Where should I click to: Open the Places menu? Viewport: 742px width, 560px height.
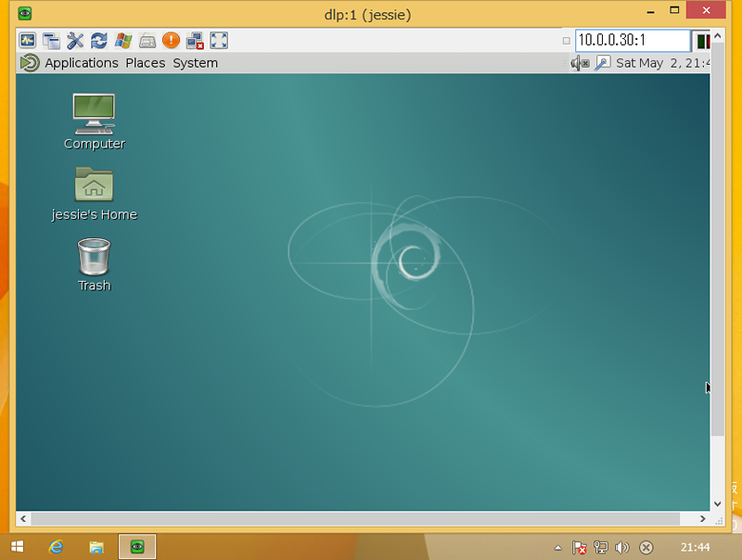[x=146, y=63]
